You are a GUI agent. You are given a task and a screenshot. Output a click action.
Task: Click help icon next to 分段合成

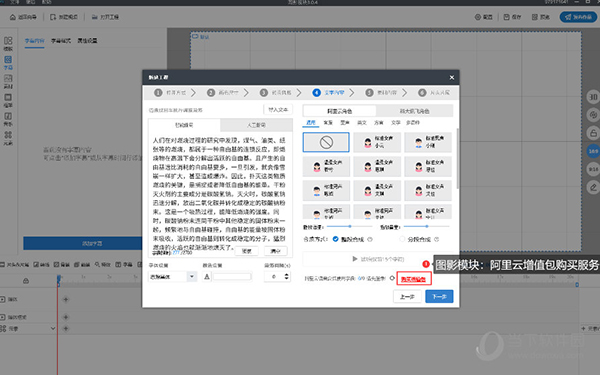(x=437, y=239)
